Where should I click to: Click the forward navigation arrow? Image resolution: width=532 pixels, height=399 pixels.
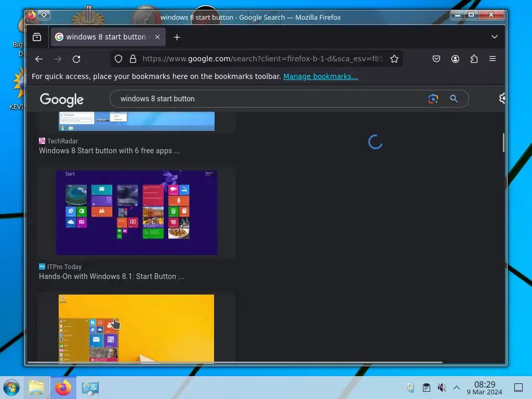coord(58,59)
